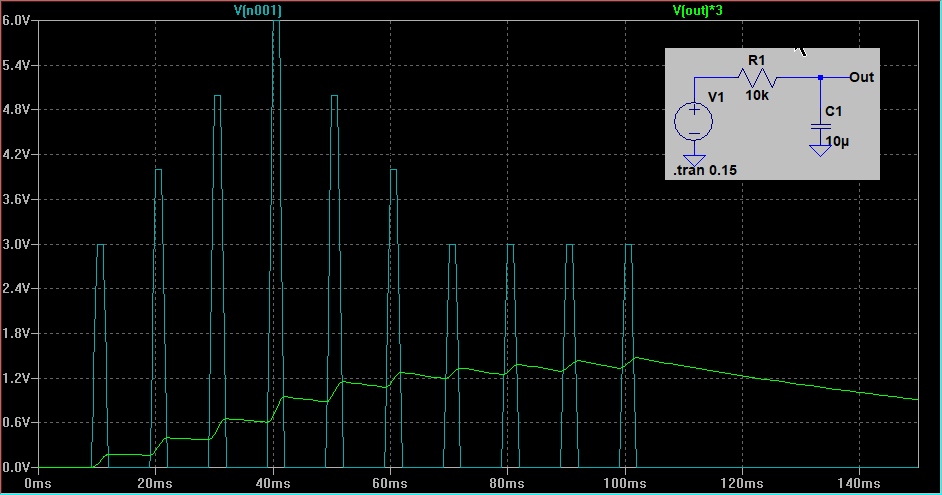Viewport: 942px width, 495px height.
Task: Click the 3.6V vertical axis label
Action: (x=16, y=199)
